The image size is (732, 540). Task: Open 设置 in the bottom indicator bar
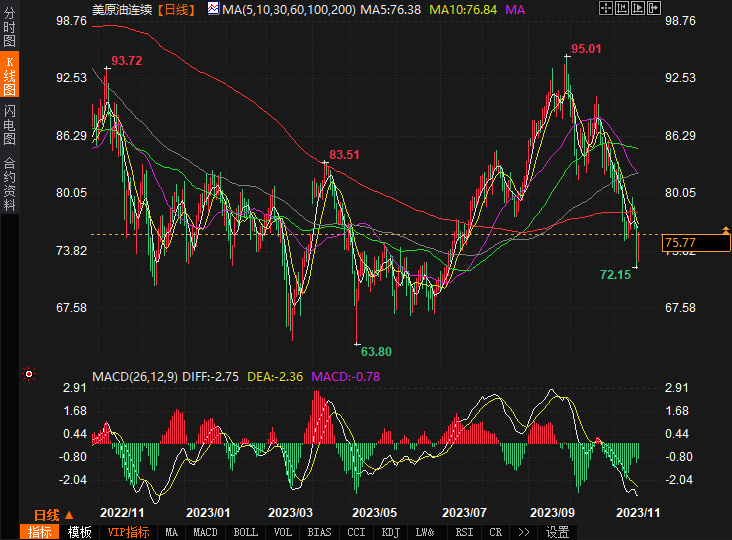tap(558, 532)
